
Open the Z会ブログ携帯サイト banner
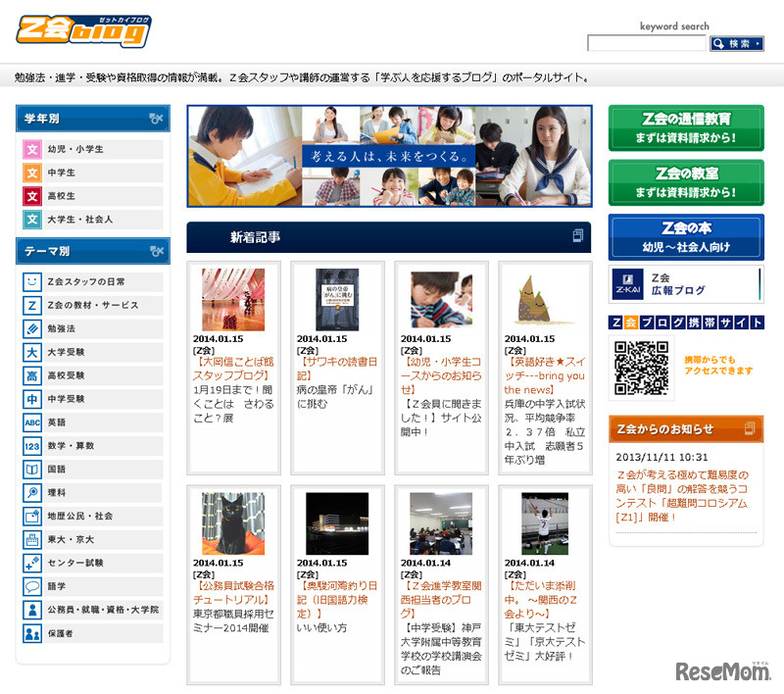686,322
